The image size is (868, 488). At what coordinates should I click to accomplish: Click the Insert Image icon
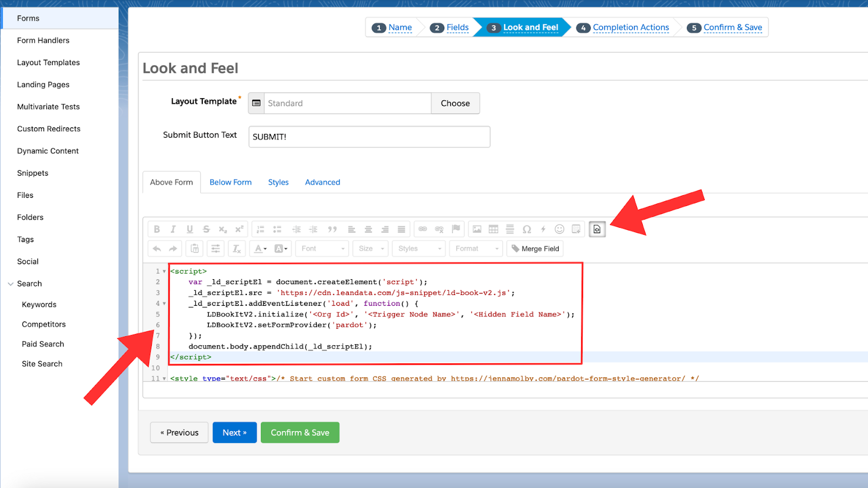pyautogui.click(x=477, y=229)
